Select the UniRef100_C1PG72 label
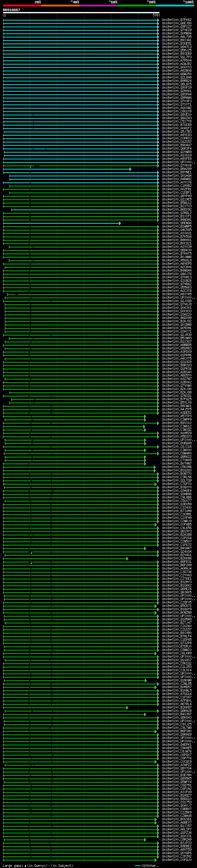197x868 pixels. coord(177,545)
